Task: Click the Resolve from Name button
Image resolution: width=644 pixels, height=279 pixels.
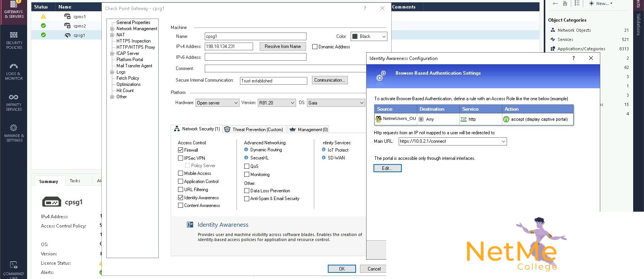Action: (x=283, y=46)
